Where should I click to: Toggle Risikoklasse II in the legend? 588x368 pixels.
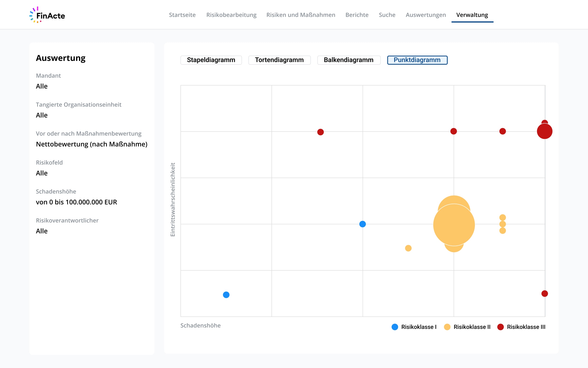[x=467, y=327]
